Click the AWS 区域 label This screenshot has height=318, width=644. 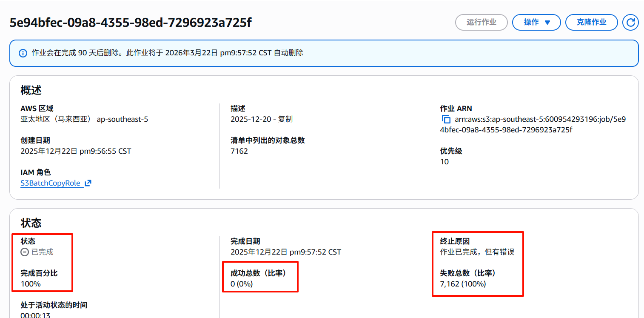(37, 109)
